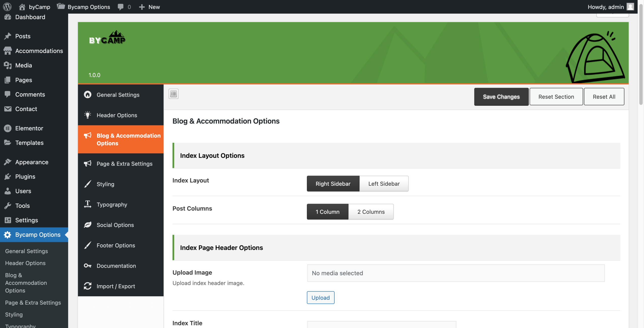The height and width of the screenshot is (328, 644).
Task: Choose 1 Column post layout
Action: [x=328, y=212]
